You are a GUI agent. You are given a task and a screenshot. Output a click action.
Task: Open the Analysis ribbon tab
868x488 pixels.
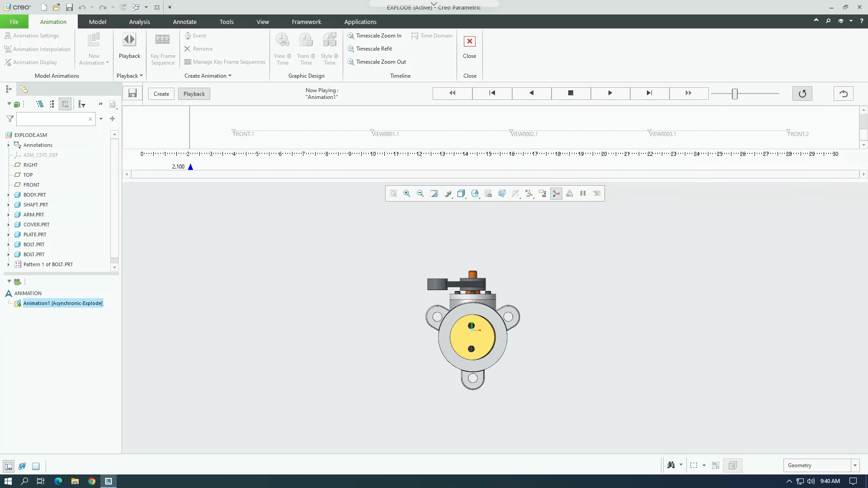pyautogui.click(x=139, y=22)
